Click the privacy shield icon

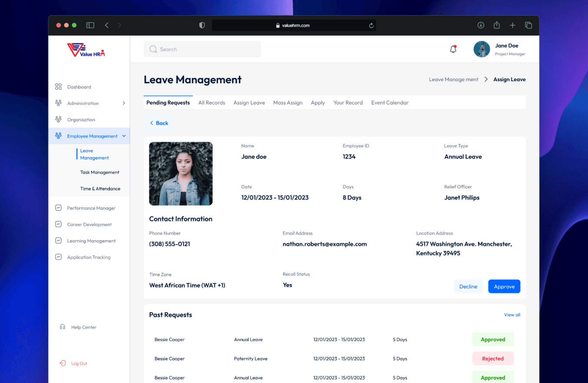[x=202, y=25]
